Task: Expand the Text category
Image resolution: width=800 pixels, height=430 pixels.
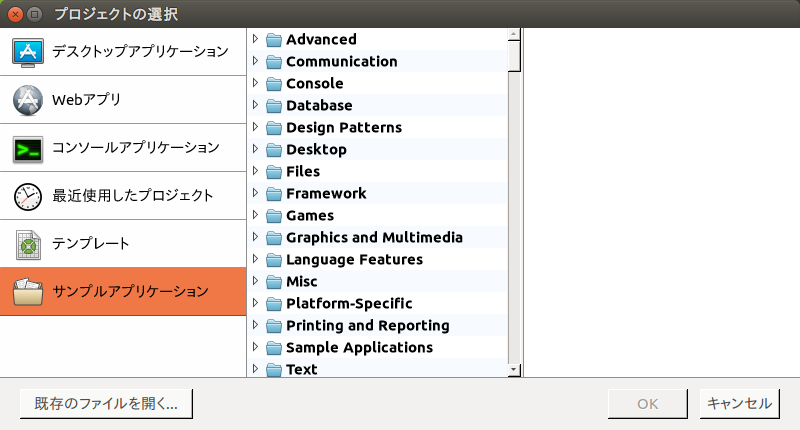Action: click(x=256, y=369)
